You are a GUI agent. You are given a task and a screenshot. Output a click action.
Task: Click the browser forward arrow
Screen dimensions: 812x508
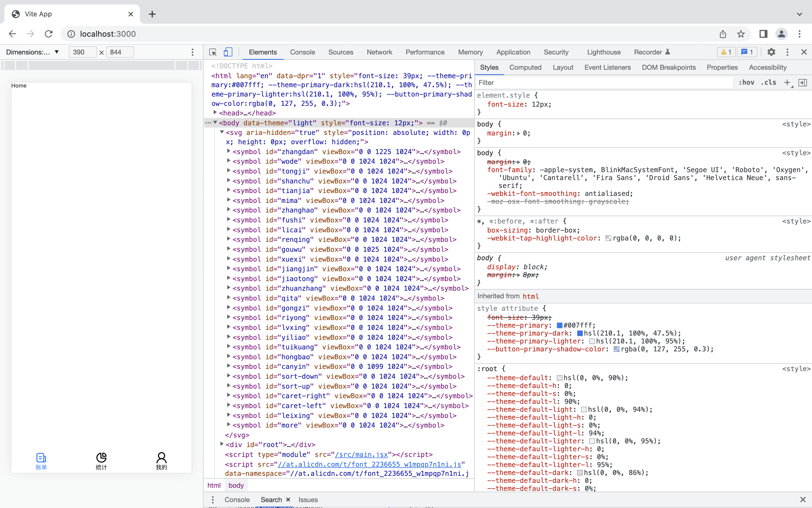pyautogui.click(x=30, y=34)
